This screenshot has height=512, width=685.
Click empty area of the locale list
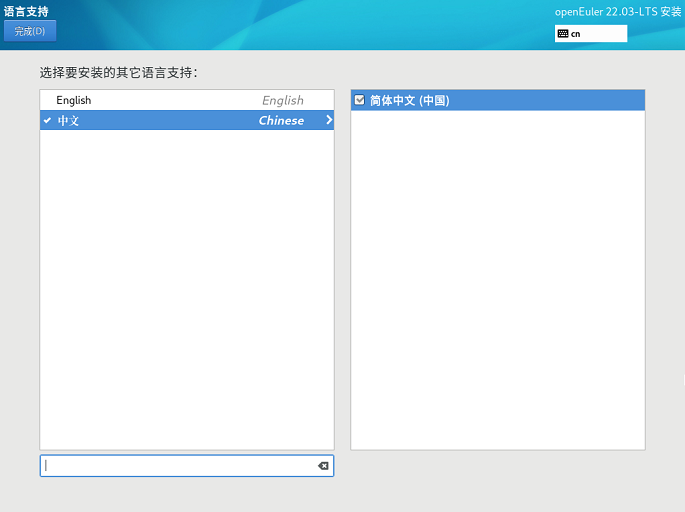tap(497, 280)
